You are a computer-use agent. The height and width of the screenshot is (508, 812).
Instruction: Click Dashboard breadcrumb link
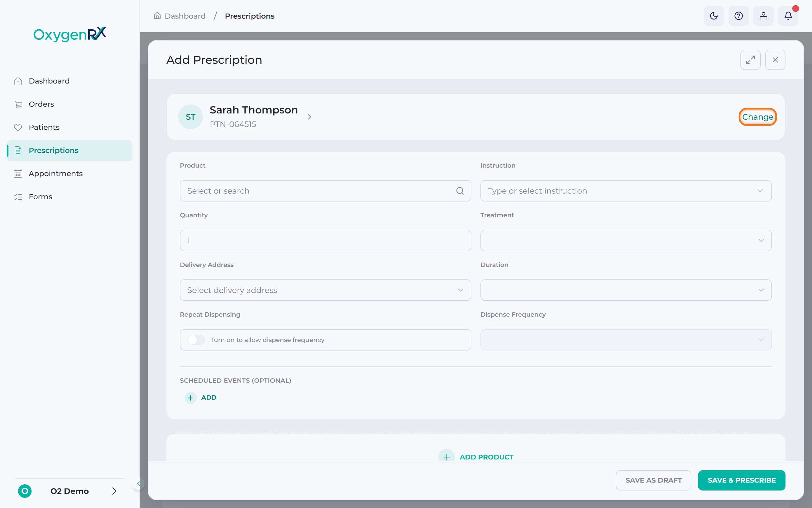tap(185, 16)
